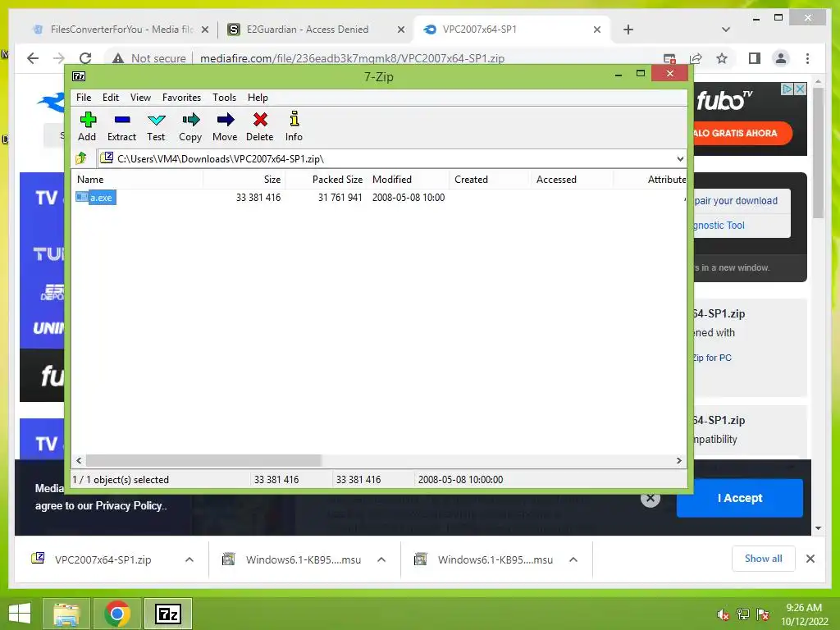The image size is (840, 630).
Task: Click the mediafire URL in address bar
Action: click(352, 58)
